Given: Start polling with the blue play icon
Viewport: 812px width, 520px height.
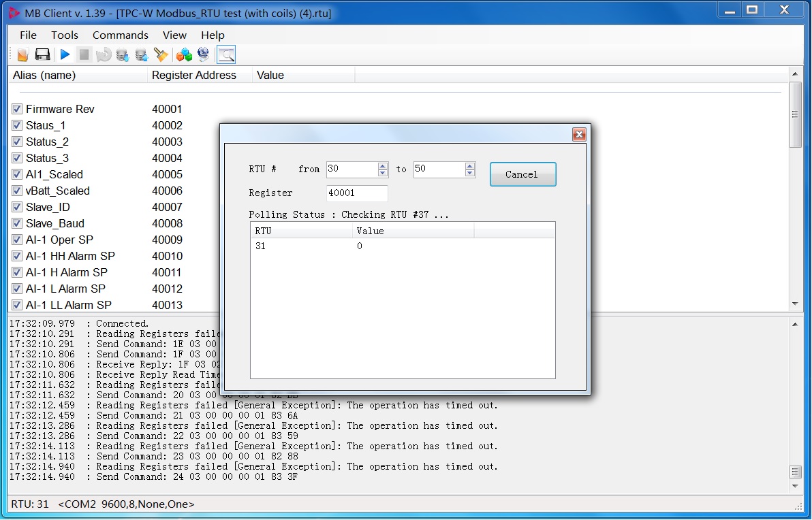Looking at the screenshot, I should click(x=65, y=54).
